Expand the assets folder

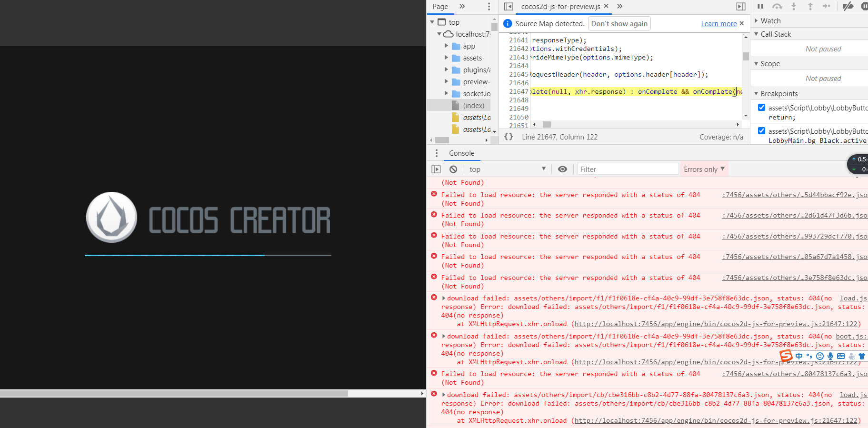(x=447, y=58)
